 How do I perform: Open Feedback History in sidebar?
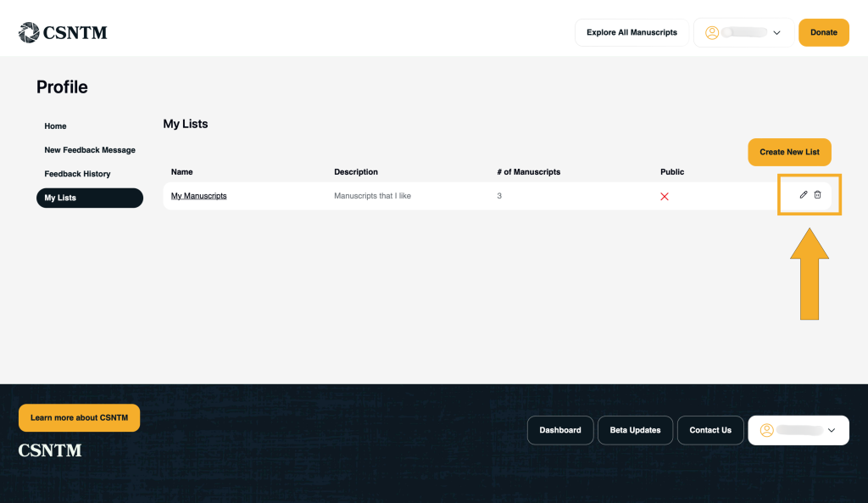[x=77, y=174]
